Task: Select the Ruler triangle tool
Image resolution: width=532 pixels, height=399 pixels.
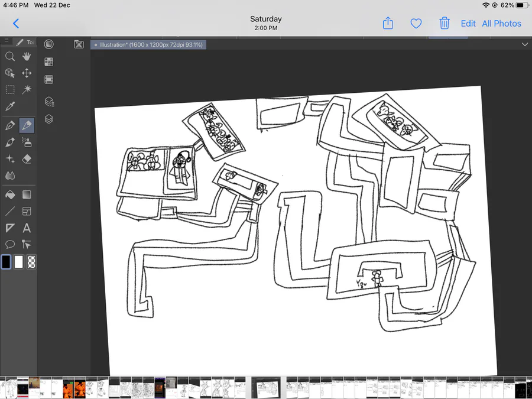Action: pos(10,228)
